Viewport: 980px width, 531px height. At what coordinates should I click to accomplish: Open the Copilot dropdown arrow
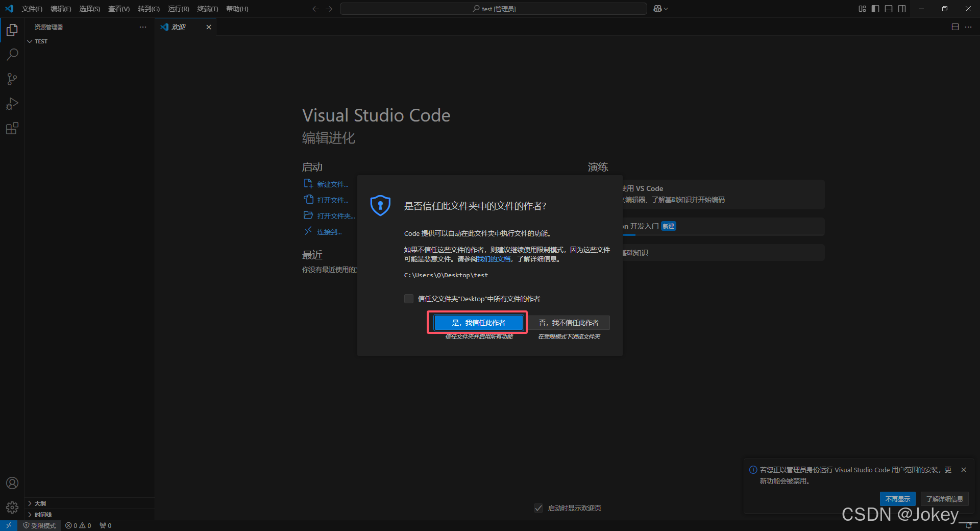666,9
